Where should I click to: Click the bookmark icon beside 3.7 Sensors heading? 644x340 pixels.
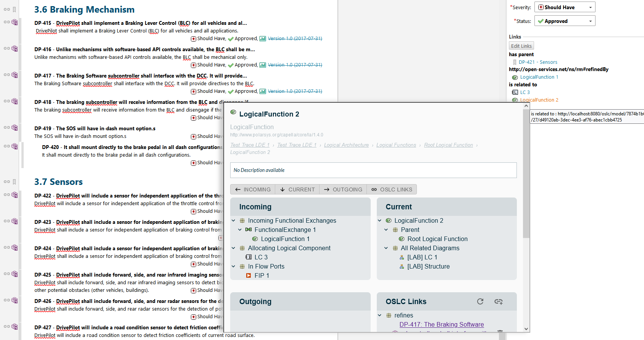click(14, 182)
